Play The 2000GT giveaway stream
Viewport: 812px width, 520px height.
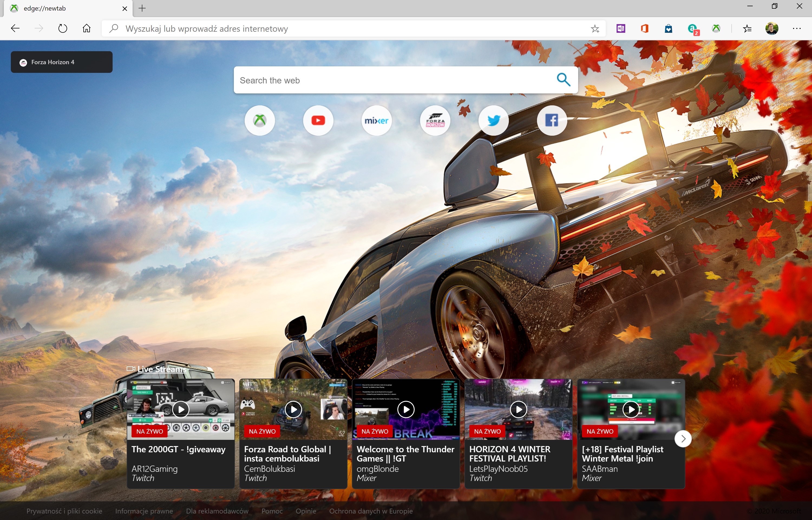point(181,409)
